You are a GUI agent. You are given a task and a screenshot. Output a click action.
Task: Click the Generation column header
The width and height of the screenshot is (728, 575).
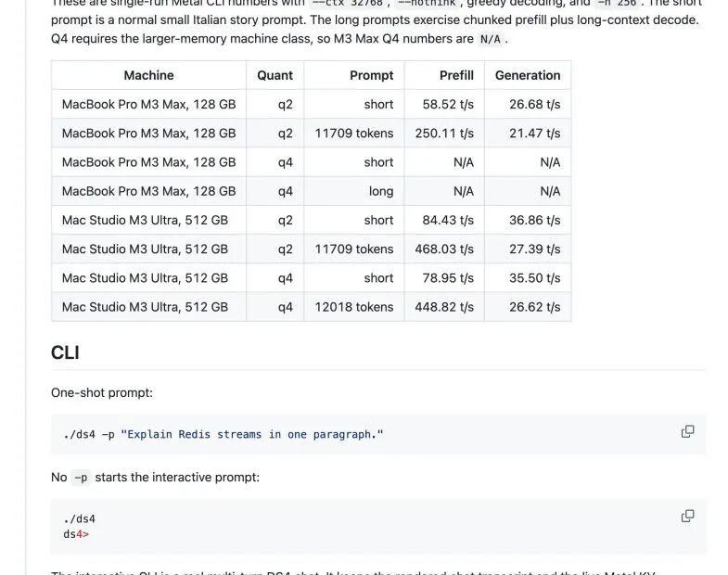528,75
